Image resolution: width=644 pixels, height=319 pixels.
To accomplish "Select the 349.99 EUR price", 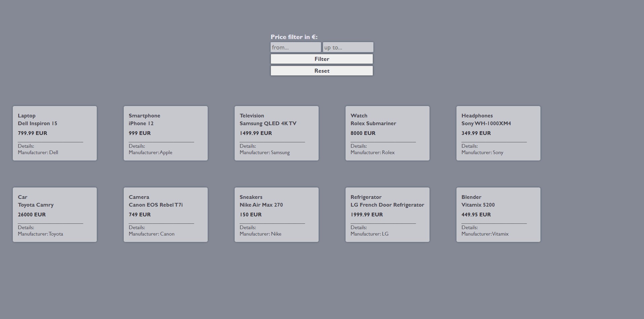I will [476, 133].
